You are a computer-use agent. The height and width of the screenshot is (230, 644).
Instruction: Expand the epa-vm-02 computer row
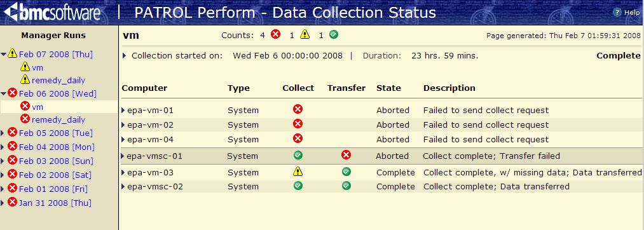tap(123, 125)
